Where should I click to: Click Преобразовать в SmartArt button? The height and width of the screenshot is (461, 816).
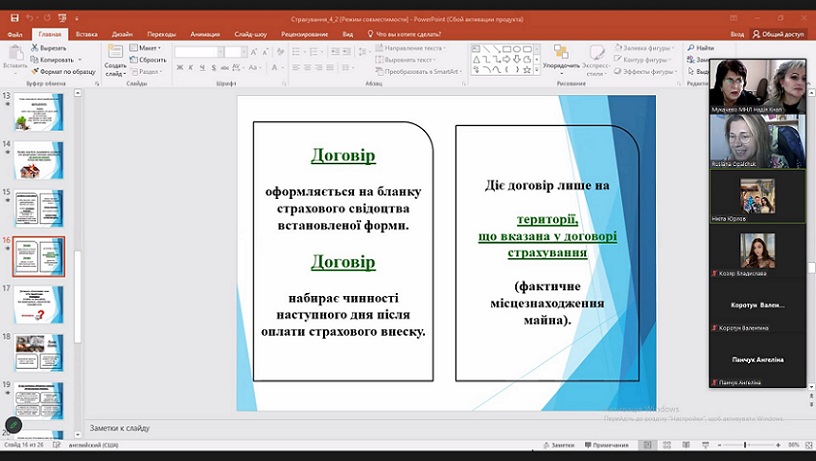click(418, 72)
